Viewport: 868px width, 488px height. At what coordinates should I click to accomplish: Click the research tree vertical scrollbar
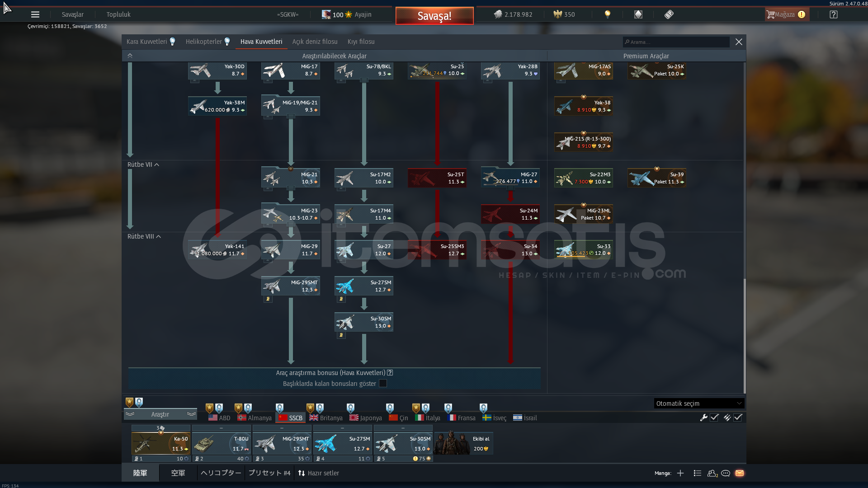coord(744,335)
